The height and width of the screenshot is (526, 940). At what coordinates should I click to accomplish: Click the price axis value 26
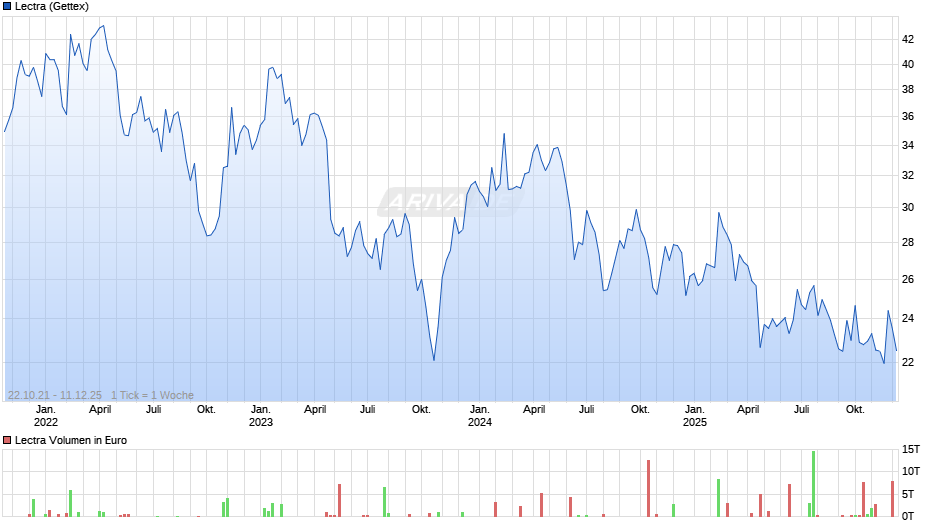[x=908, y=279]
